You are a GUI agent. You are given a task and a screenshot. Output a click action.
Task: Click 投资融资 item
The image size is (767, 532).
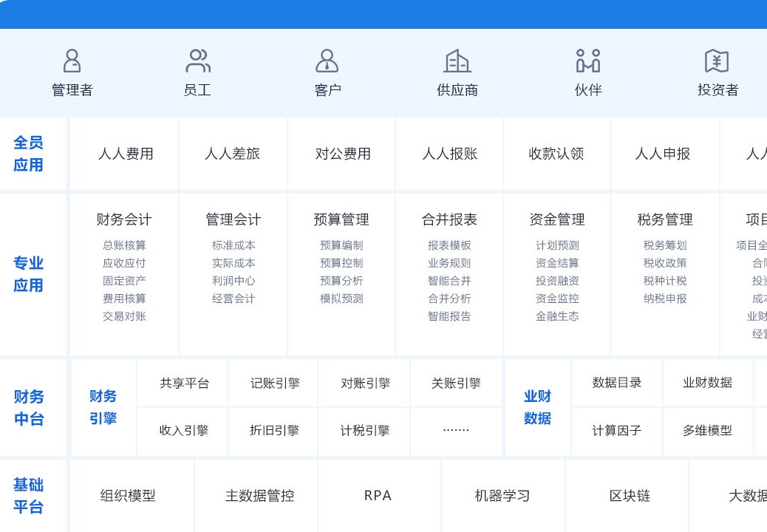click(x=557, y=281)
